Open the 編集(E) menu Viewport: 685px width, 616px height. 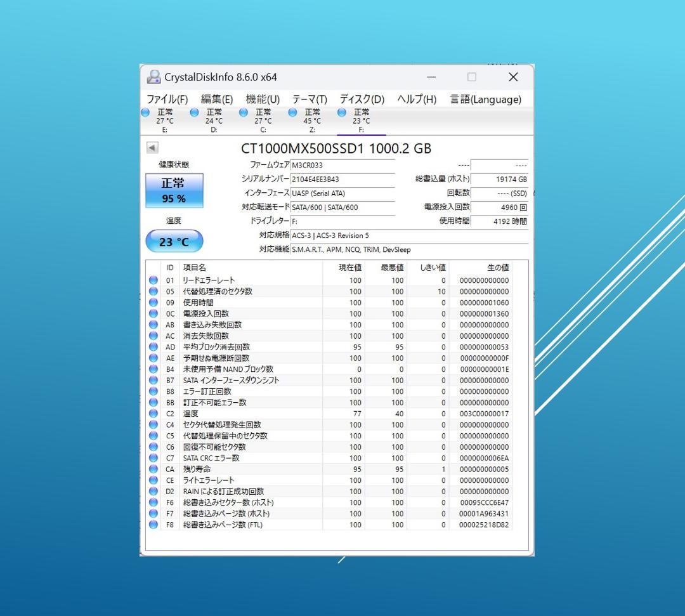coord(217,99)
